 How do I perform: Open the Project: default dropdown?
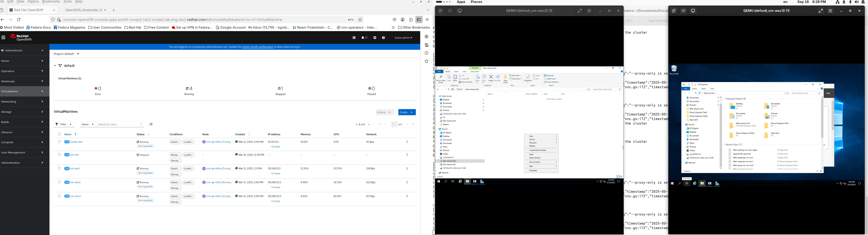67,54
